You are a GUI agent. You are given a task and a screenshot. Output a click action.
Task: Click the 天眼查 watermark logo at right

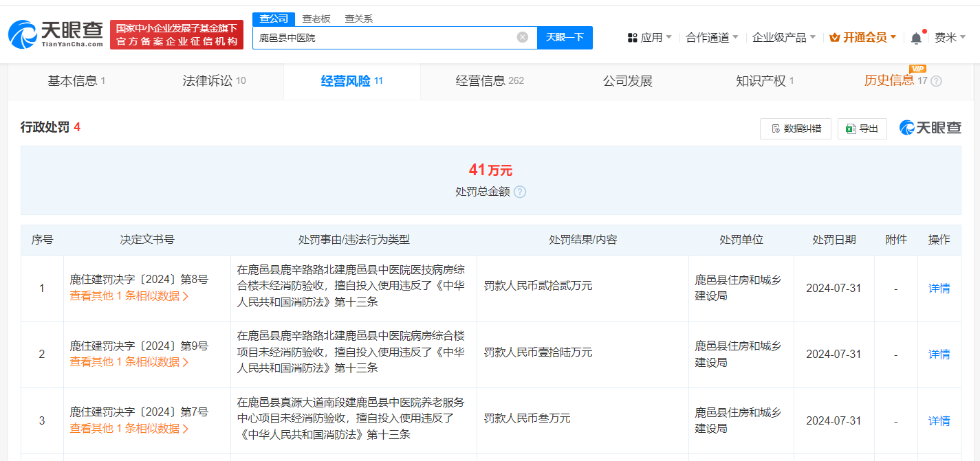tap(930, 128)
